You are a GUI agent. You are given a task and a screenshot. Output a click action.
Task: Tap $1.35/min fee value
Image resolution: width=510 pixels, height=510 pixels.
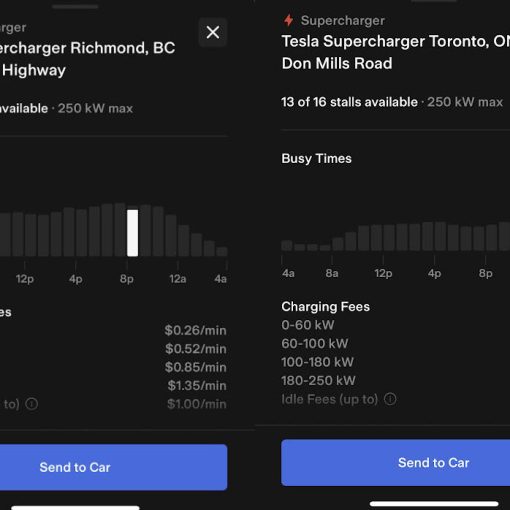pos(197,385)
